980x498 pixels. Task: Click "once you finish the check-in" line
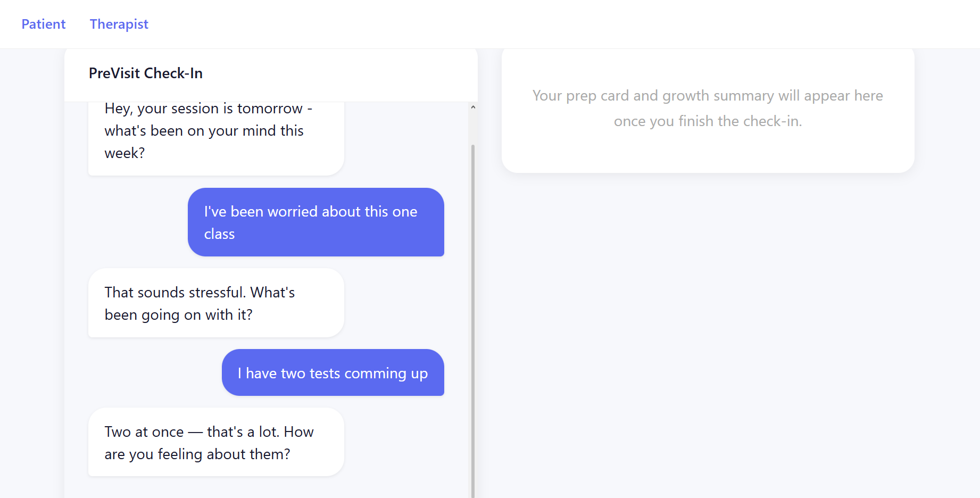click(x=707, y=121)
